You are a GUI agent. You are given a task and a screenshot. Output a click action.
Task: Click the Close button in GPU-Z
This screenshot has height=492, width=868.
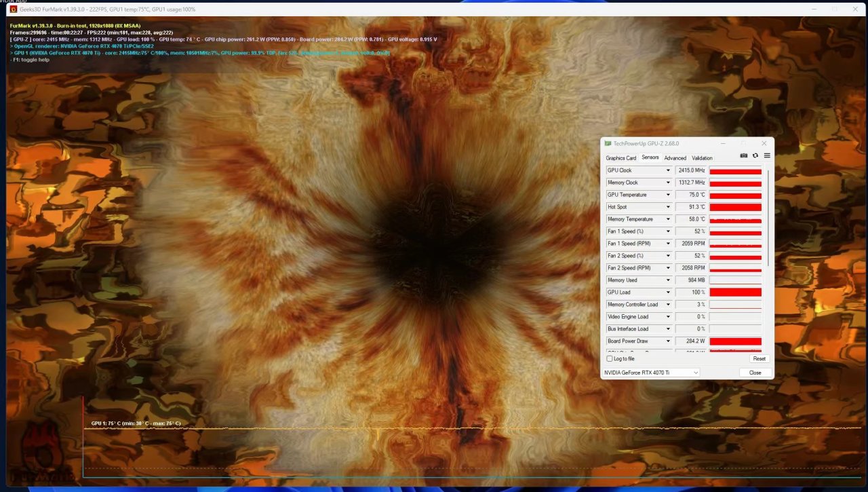click(x=755, y=373)
